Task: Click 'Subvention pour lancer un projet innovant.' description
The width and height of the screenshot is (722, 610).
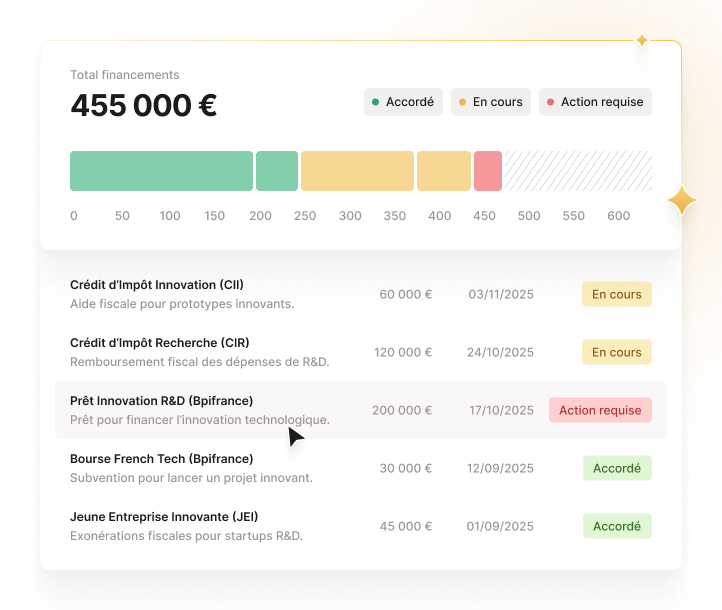Action: [191, 478]
